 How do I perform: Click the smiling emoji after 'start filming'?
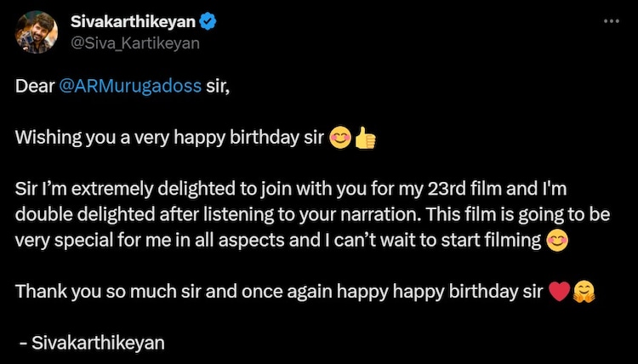(x=557, y=241)
